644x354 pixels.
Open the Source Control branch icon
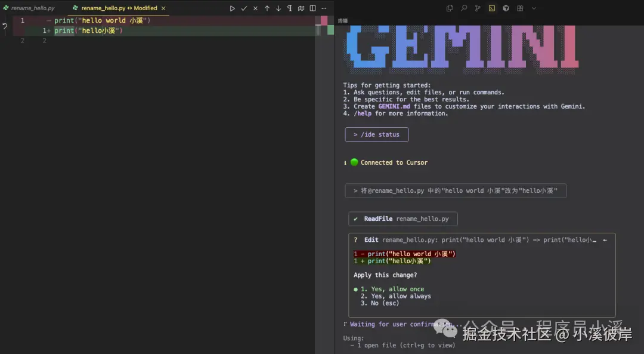click(478, 8)
